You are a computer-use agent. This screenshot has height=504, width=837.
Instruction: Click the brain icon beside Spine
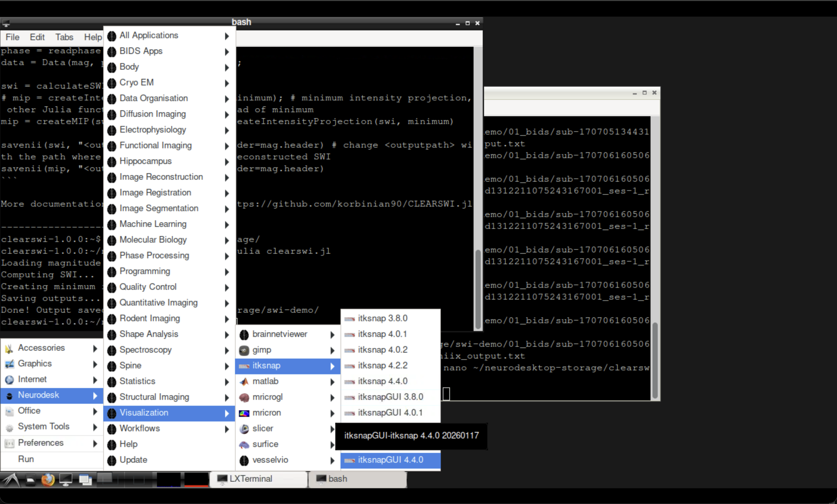tap(112, 366)
